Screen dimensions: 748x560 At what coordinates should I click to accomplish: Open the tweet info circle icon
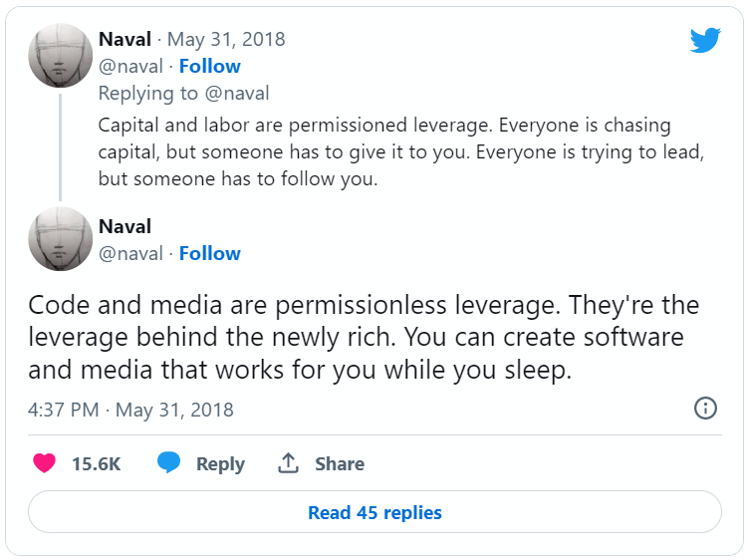[x=705, y=409]
